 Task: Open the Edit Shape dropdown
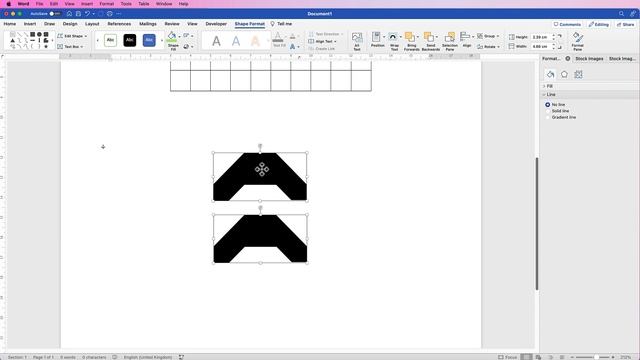[72, 36]
